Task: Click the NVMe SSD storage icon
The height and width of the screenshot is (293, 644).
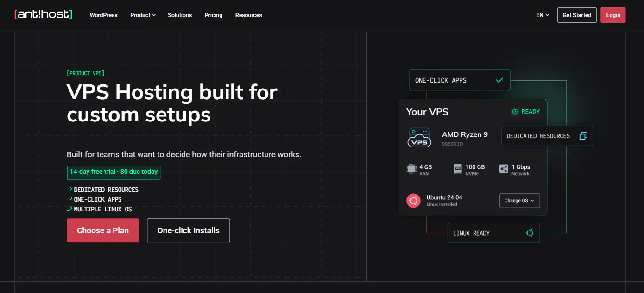Action: pos(458,169)
